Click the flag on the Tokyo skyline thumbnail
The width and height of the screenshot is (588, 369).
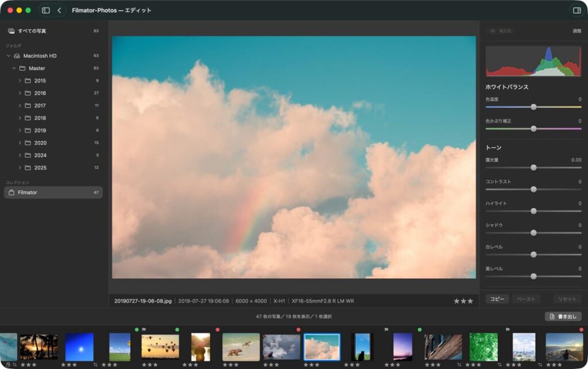point(508,329)
